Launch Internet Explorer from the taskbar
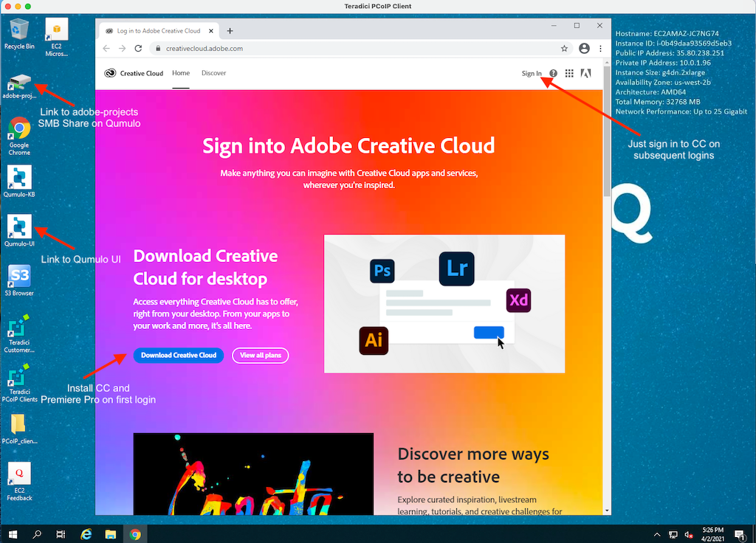 (86, 534)
